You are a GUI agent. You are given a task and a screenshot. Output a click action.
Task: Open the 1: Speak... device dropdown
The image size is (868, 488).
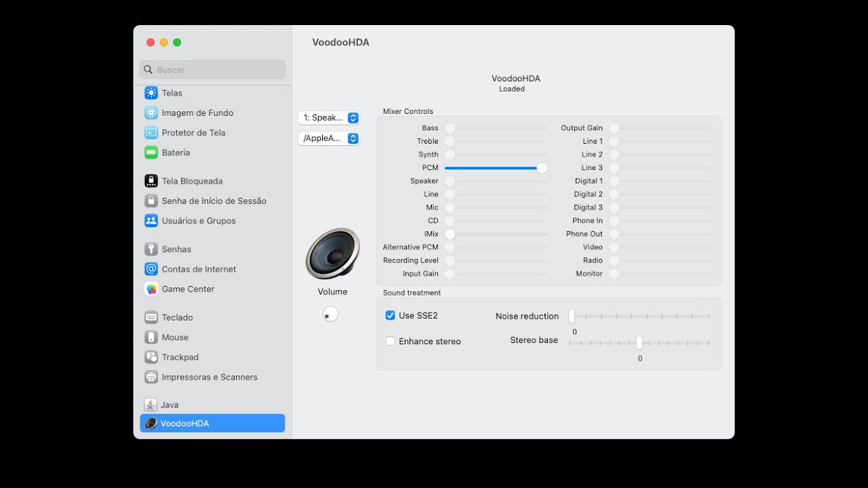coord(328,118)
